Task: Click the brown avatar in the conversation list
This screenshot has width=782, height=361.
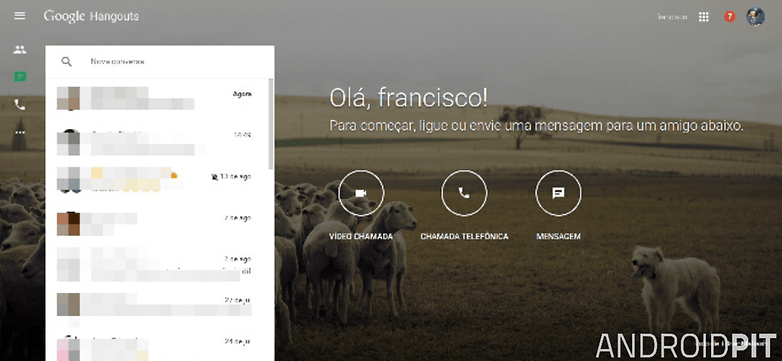Action: pos(68,223)
